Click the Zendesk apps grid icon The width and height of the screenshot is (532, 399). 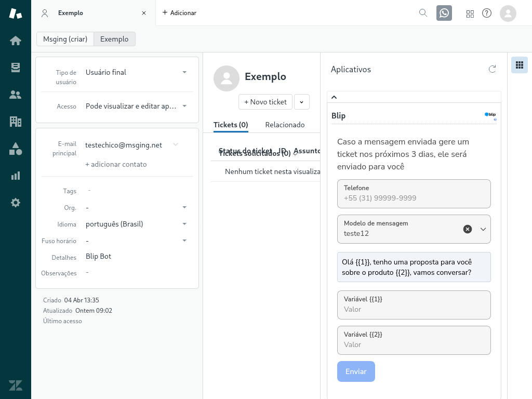click(470, 14)
